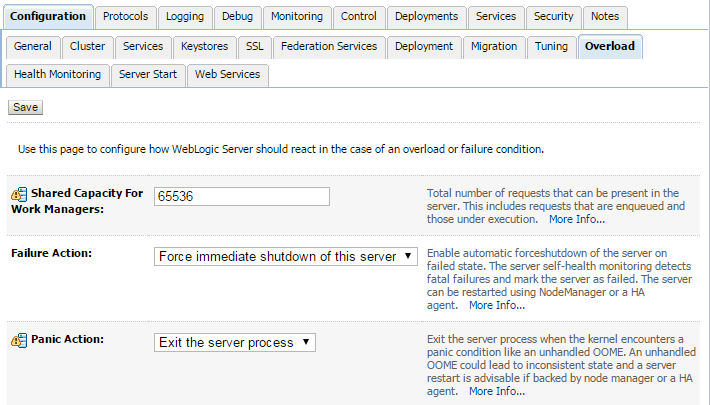Open the Security tab
Viewport: 710px width, 405px height.
point(553,17)
